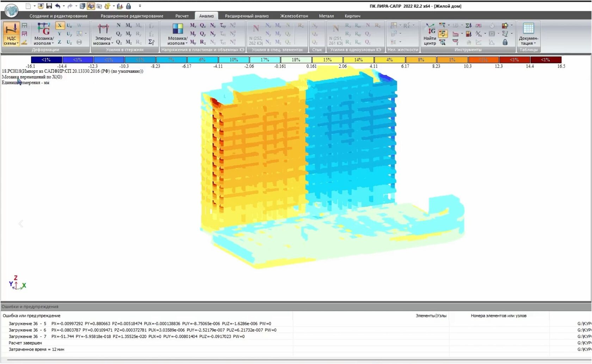
Task: Toggle X displacement mosaic
Action: [60, 25]
